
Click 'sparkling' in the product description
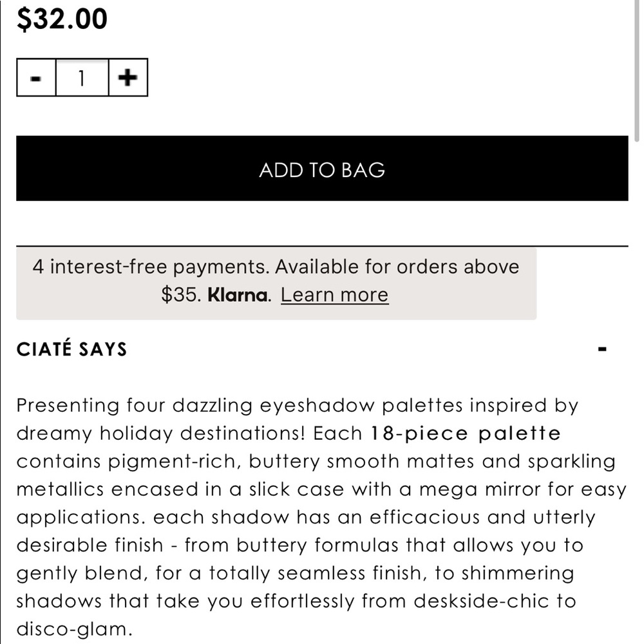click(x=571, y=462)
